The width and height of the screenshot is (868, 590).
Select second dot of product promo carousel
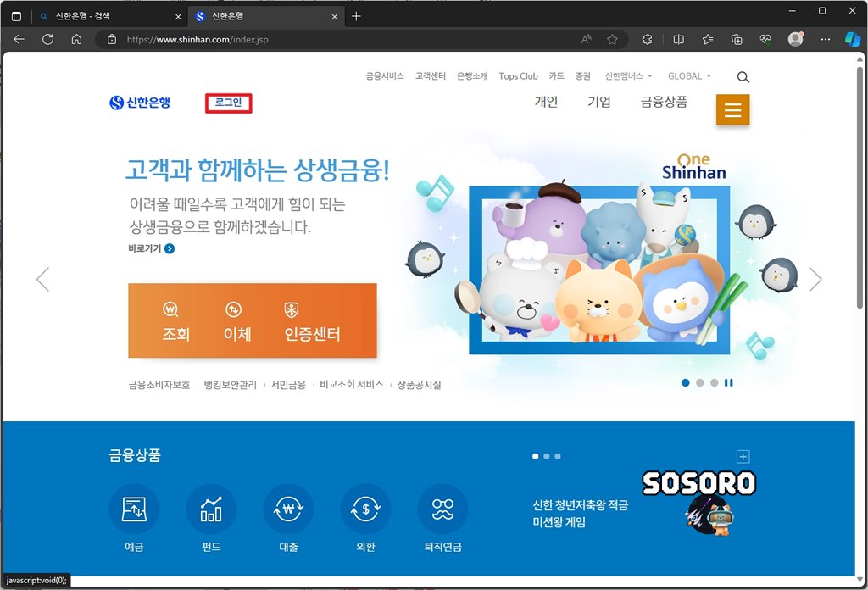[x=547, y=457]
